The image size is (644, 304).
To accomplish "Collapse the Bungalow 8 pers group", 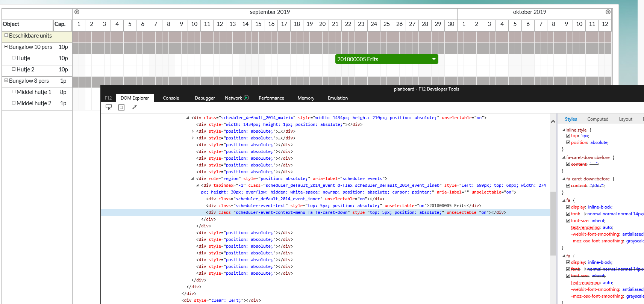I will (6, 80).
